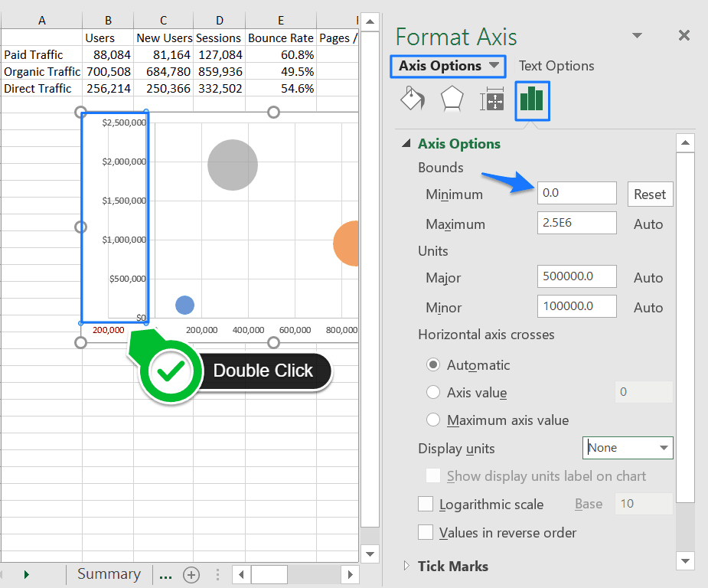Click the Major units field
708x588 pixels.
point(576,276)
